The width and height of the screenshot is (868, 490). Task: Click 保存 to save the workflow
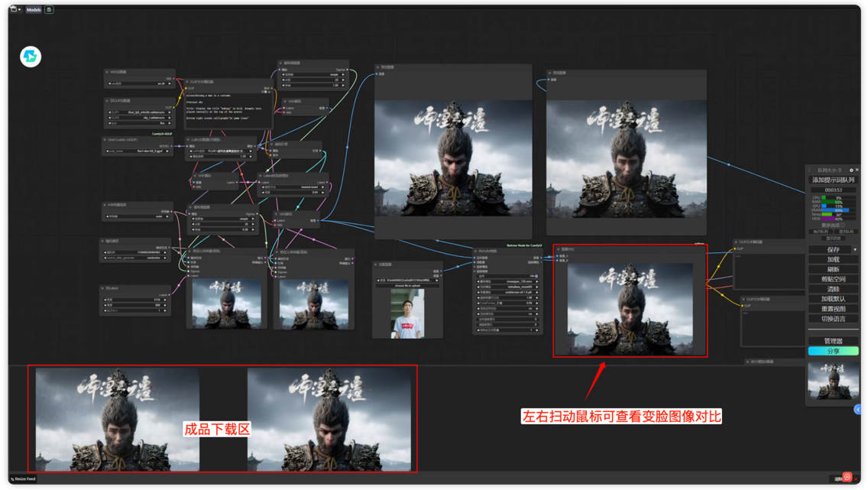[830, 250]
